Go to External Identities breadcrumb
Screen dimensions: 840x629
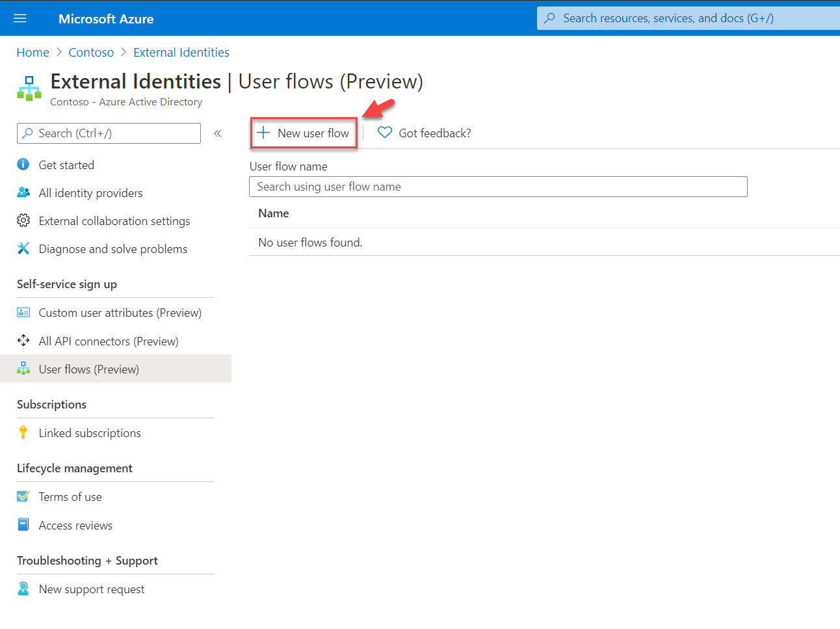click(181, 52)
